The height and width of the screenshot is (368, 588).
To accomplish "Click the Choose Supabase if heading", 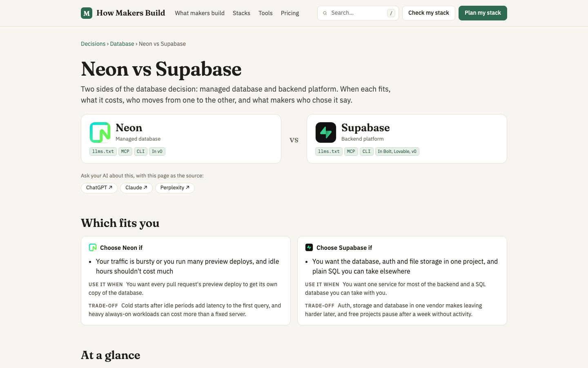I will [x=344, y=248].
